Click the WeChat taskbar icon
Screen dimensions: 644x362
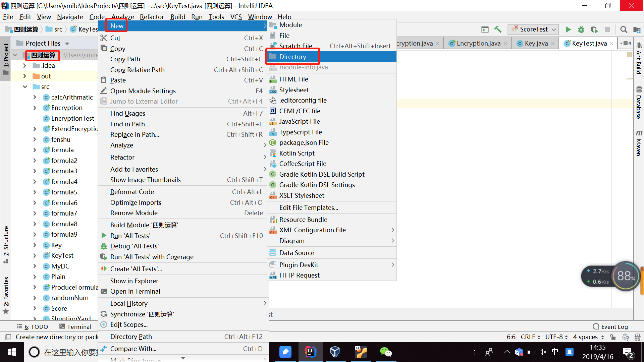386,352
